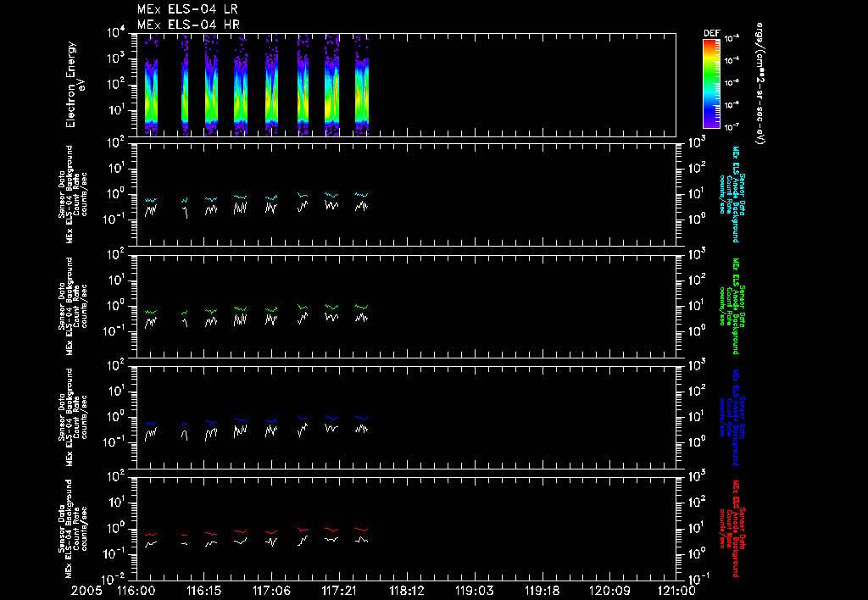This screenshot has width=868, height=600.
Task: Select the 'Electron Energy eV' axis label
Action: pyautogui.click(x=75, y=85)
